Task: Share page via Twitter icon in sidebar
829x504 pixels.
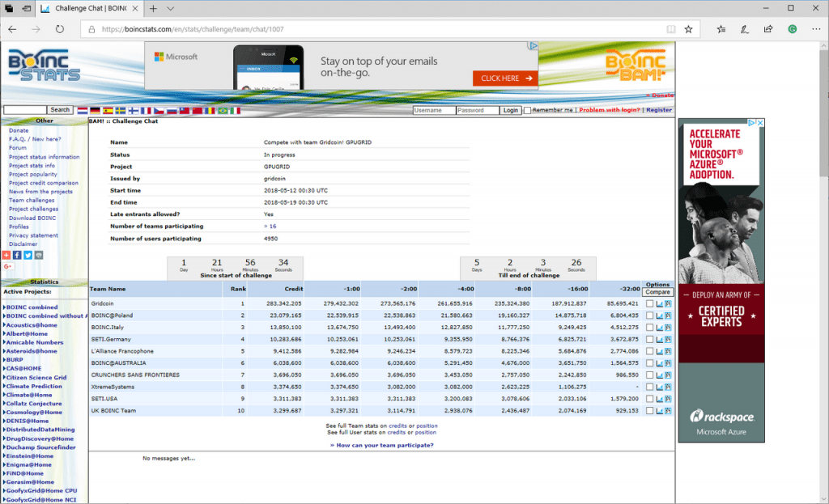Action: tap(28, 255)
